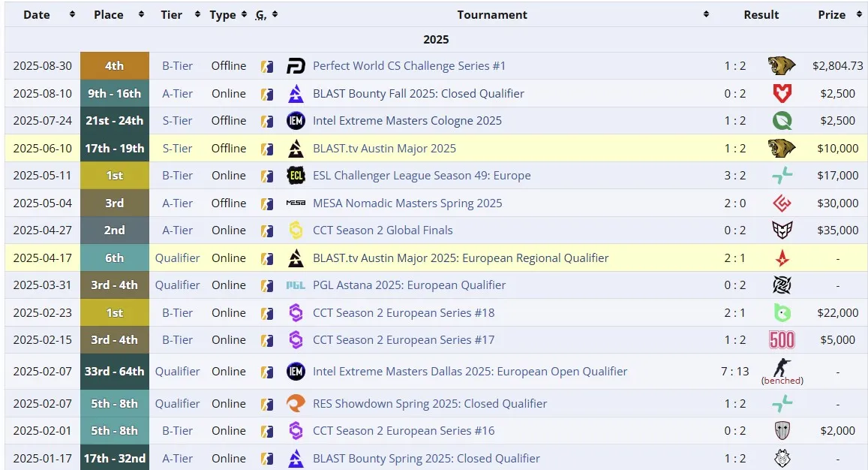Click S-Tier in the Cologne 2025 row
868x470 pixels.
pos(177,121)
